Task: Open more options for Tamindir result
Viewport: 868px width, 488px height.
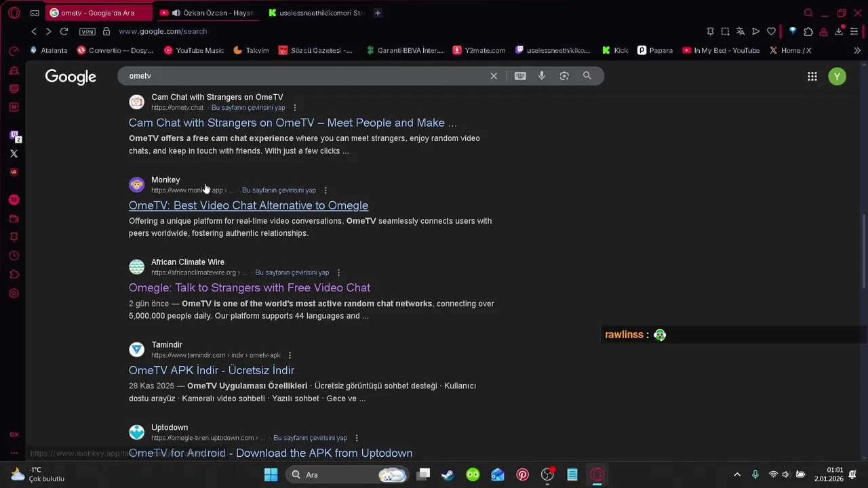Action: point(290,355)
